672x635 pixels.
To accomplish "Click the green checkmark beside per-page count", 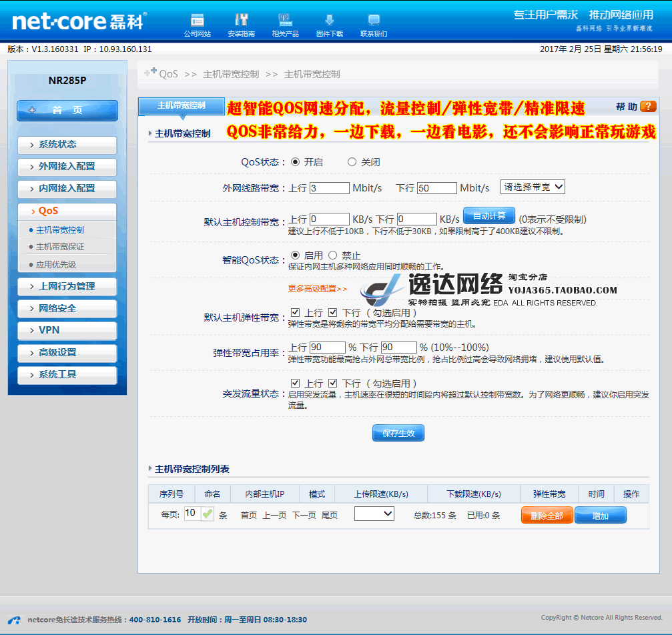I will 208,514.
